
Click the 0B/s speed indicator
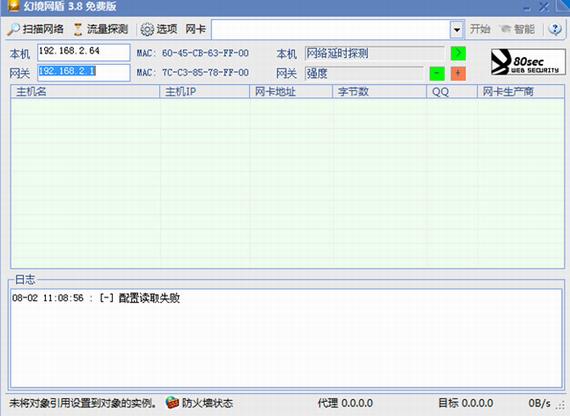539,403
